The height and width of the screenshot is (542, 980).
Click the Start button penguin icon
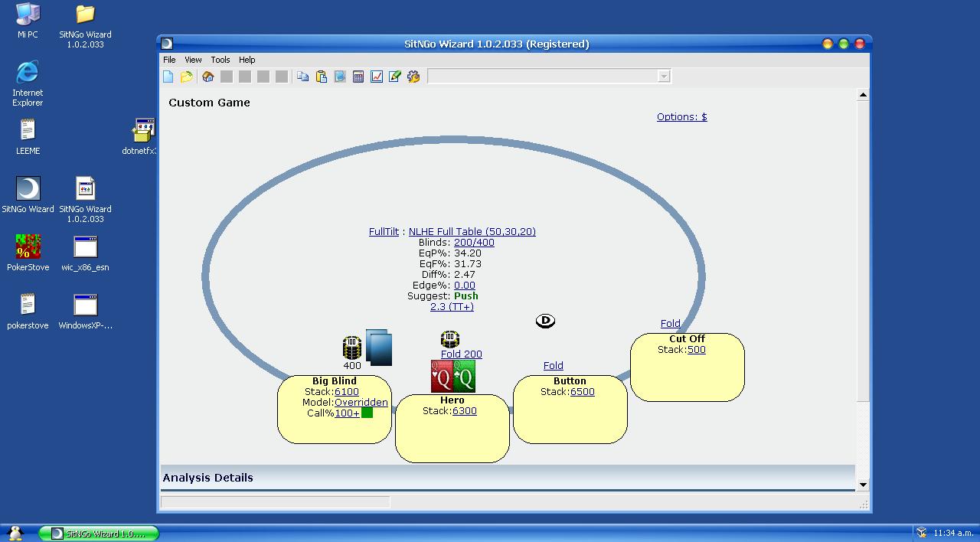tap(15, 533)
